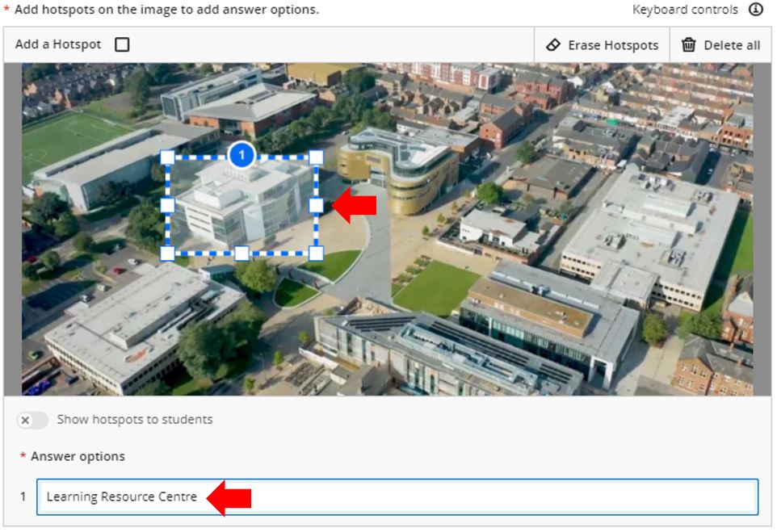Open Keyboard controls info icon
777x532 pixels.
click(756, 10)
